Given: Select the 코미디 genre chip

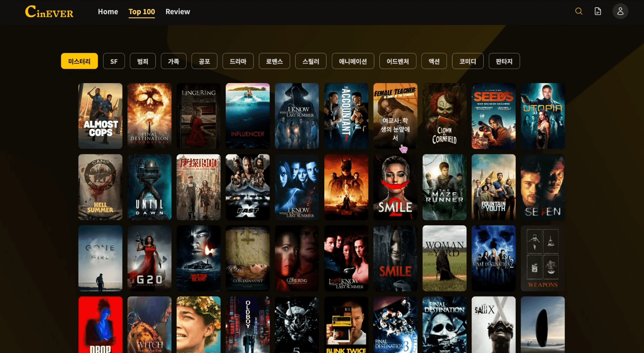Looking at the screenshot, I should 467,61.
